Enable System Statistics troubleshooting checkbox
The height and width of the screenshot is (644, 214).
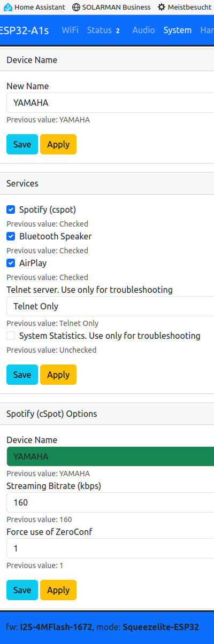[11, 336]
